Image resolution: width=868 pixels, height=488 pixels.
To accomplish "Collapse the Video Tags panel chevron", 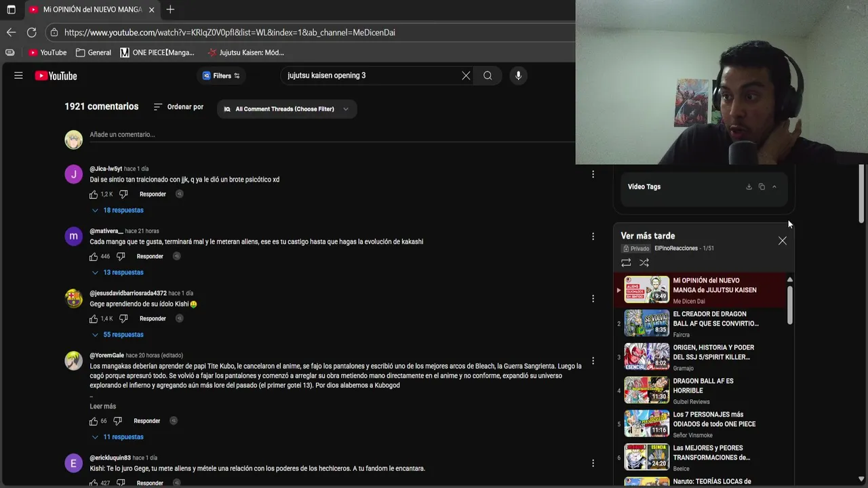I will point(774,187).
